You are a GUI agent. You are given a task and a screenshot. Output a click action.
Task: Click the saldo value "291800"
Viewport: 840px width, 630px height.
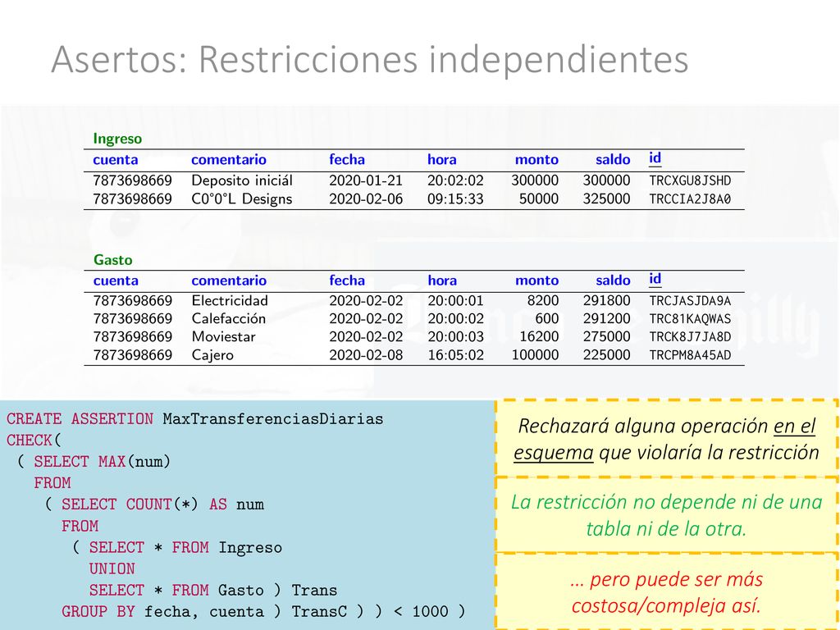[x=606, y=300]
